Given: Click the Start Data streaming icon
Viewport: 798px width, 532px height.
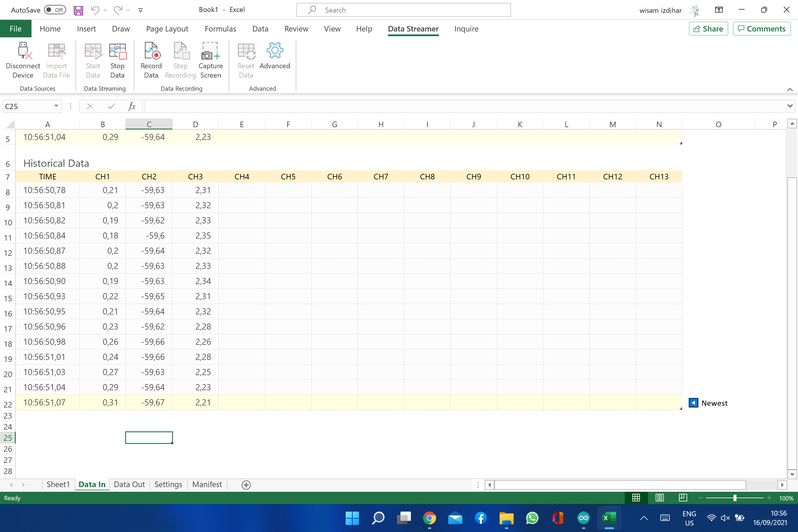Looking at the screenshot, I should pos(93,51).
